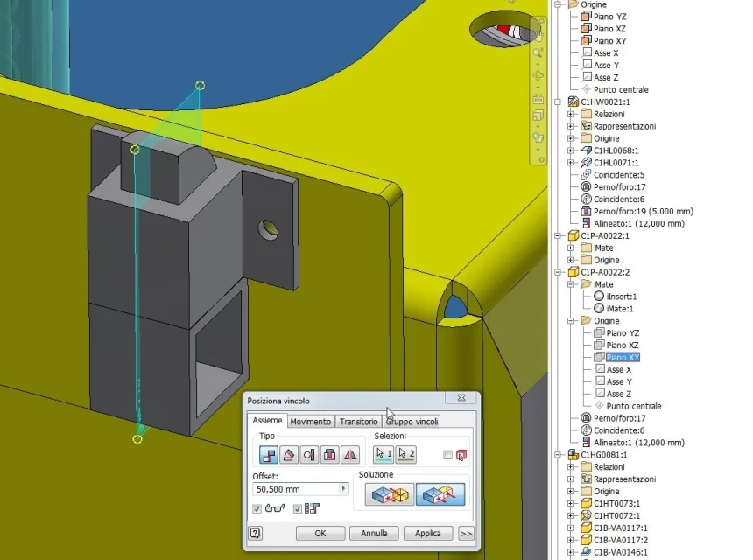Toggle the predict offset and orientation checkbox
Image resolution: width=753 pixels, height=560 pixels.
coord(298,508)
